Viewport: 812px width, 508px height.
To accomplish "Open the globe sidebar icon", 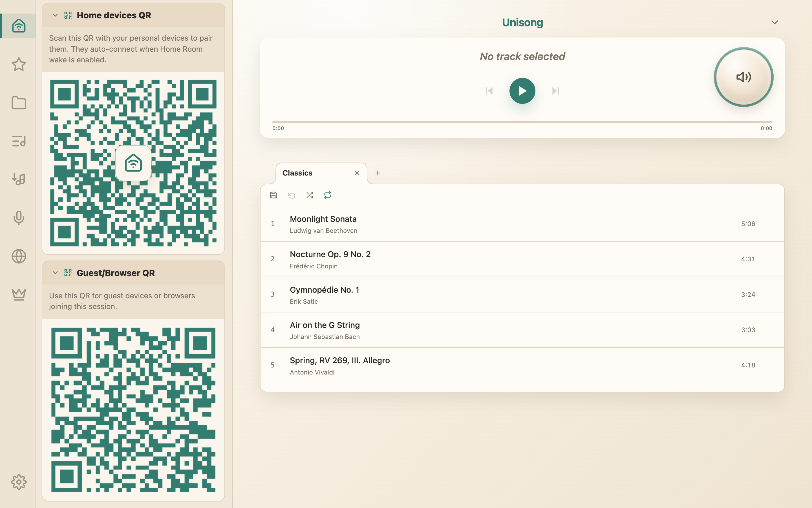I will tap(19, 256).
